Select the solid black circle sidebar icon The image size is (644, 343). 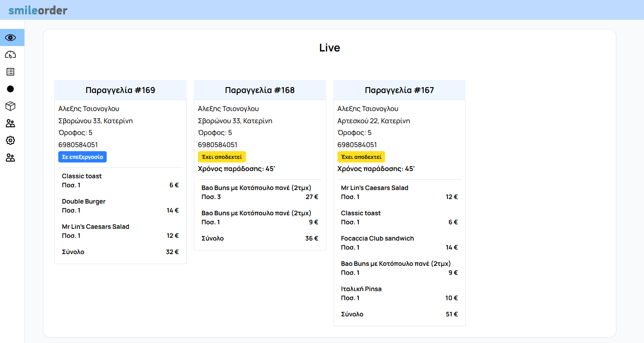pos(10,89)
